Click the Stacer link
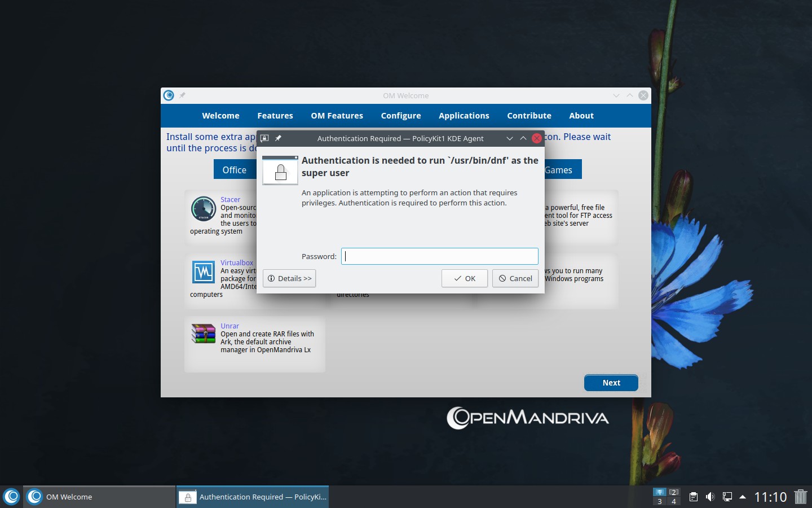Screen dimensions: 812x508 (x=230, y=199)
